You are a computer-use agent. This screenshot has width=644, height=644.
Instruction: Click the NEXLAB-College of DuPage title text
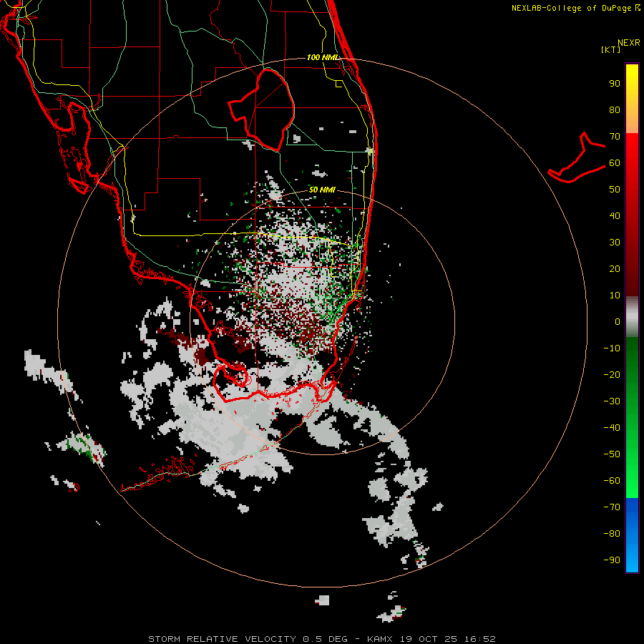click(x=575, y=8)
